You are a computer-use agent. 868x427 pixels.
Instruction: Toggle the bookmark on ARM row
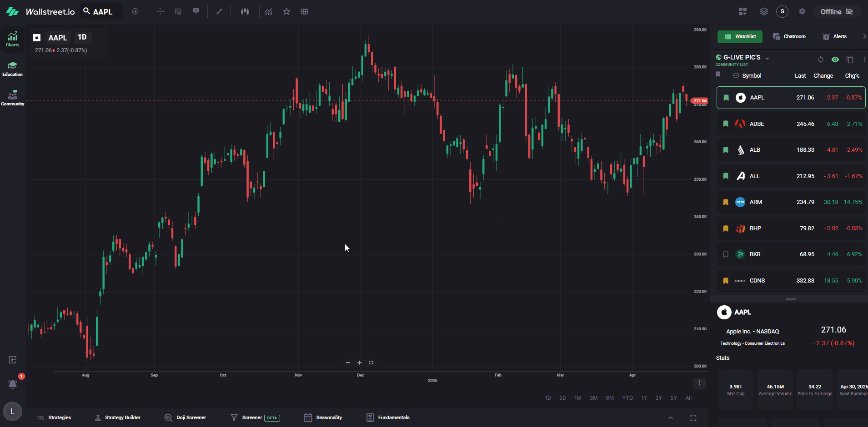click(x=726, y=202)
